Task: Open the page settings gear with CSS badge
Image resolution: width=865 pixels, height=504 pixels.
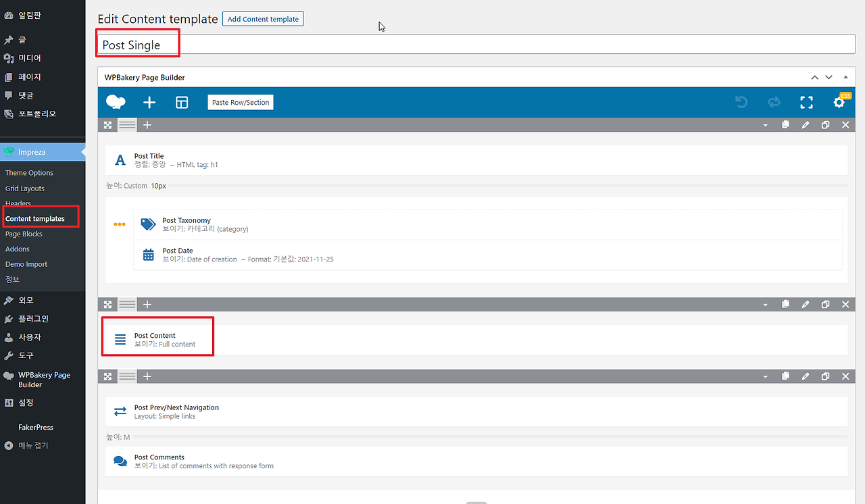Action: click(x=839, y=102)
